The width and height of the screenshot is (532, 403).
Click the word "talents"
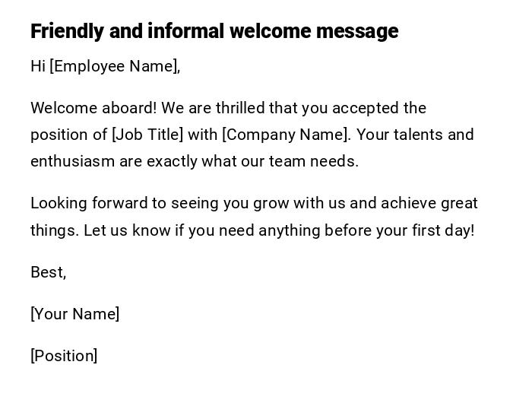(x=416, y=135)
